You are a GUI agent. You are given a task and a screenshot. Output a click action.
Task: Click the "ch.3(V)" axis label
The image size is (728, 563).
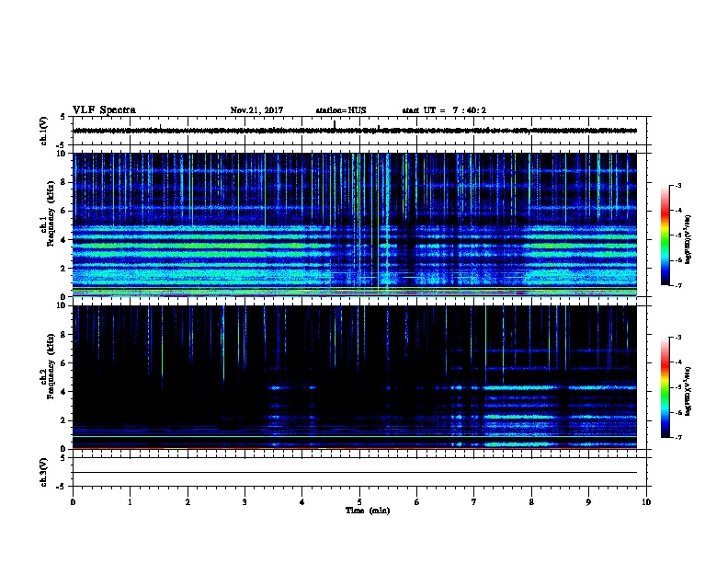coord(44,472)
